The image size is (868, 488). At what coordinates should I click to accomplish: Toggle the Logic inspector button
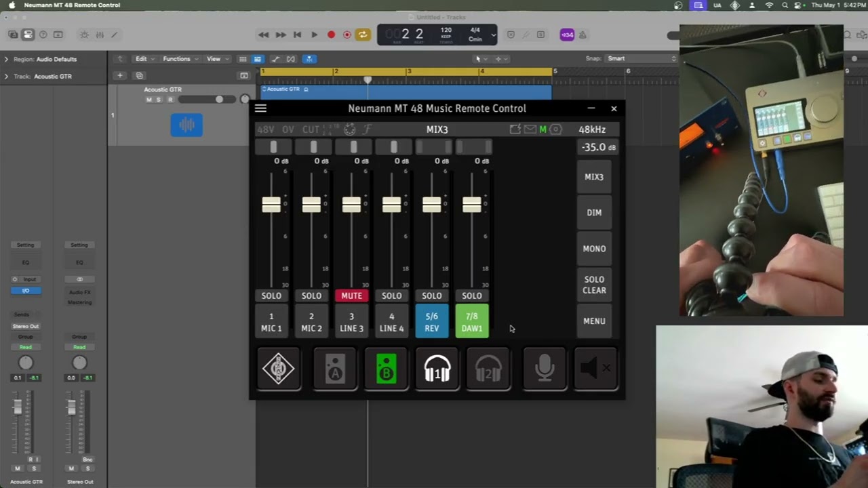tap(28, 35)
